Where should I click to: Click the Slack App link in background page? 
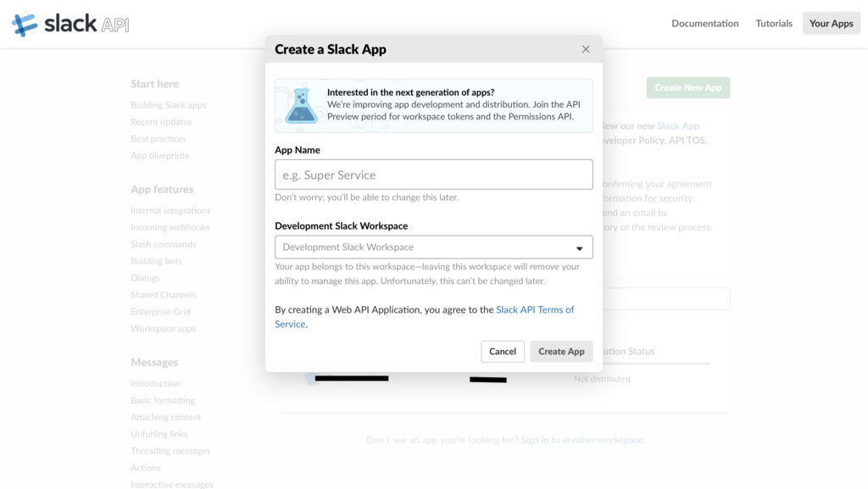[678, 125]
